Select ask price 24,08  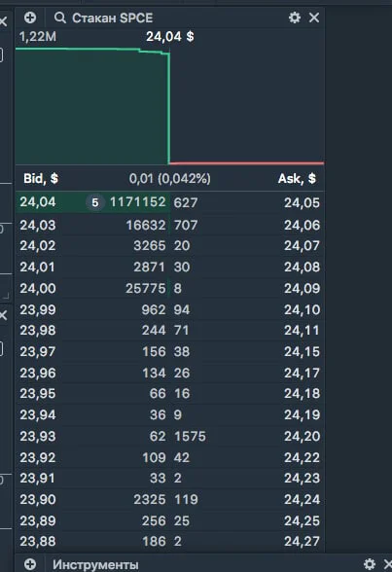(x=302, y=267)
